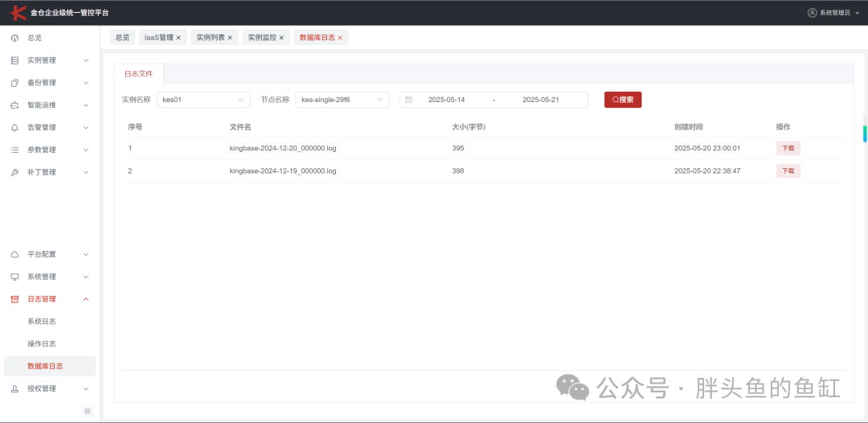868x423 pixels.
Task: Click the user avatar icon
Action: pyautogui.click(x=812, y=13)
